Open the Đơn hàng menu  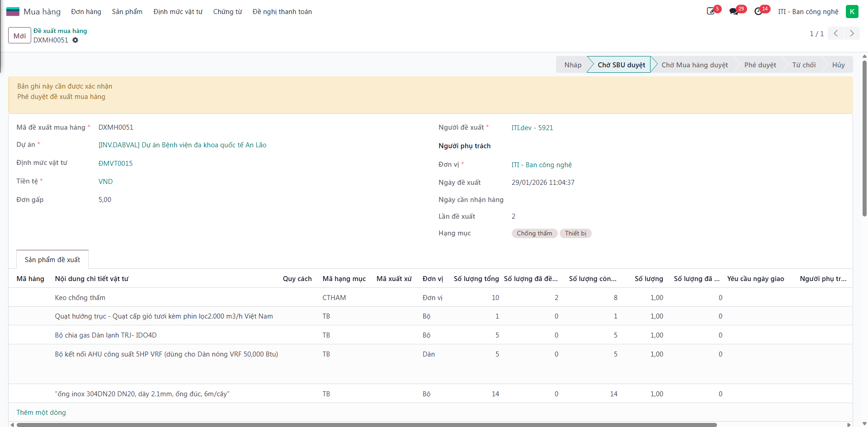pyautogui.click(x=86, y=12)
